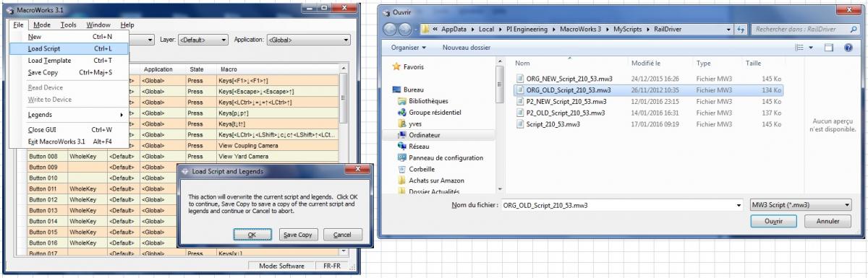Viewport: 868px width, 278px height.
Task: Open the Help menu
Action: point(127,25)
